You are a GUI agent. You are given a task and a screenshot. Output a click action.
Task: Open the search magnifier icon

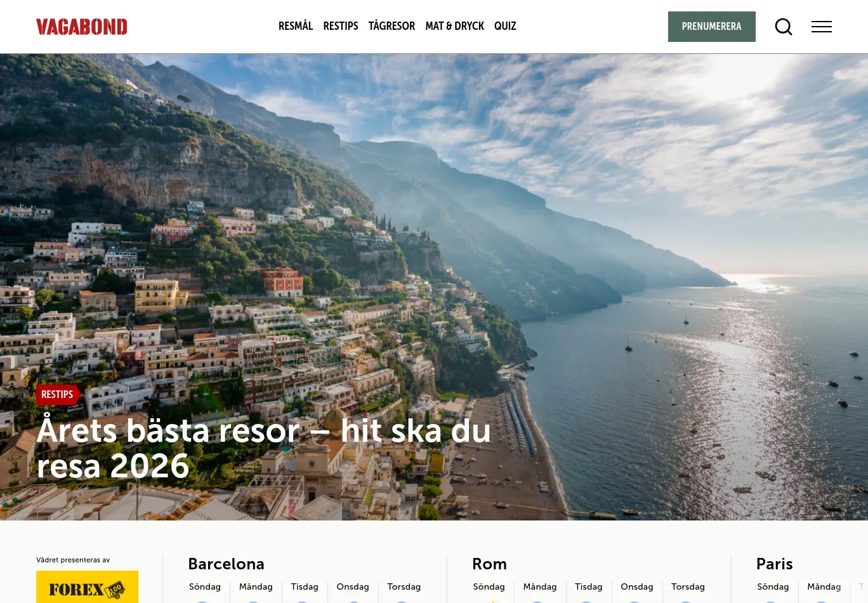tap(784, 27)
